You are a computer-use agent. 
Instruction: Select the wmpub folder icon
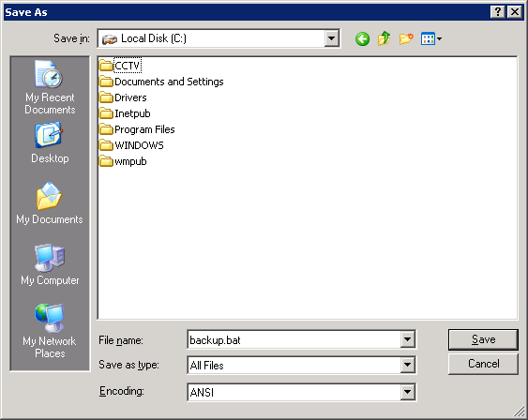106,161
